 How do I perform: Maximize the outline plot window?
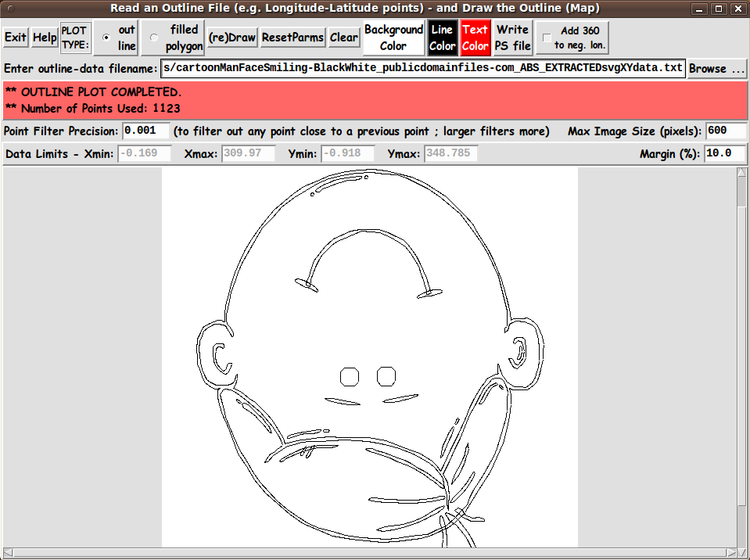(x=719, y=9)
